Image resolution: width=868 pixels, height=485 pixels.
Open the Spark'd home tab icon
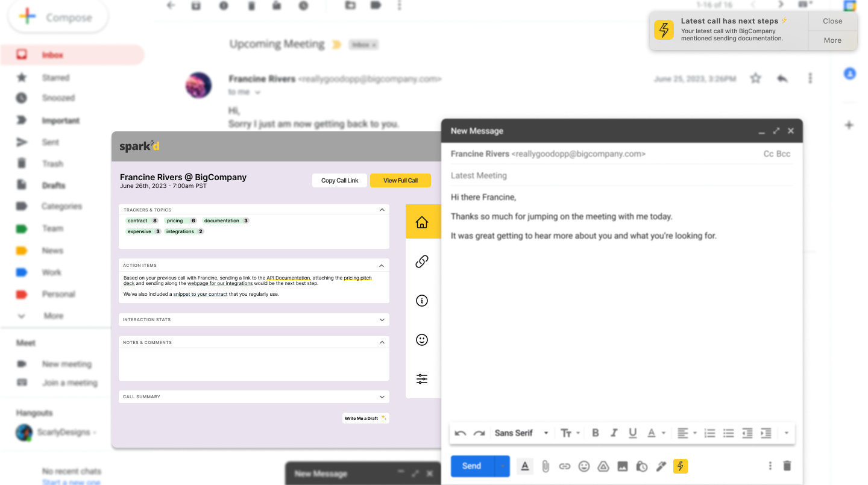(422, 222)
